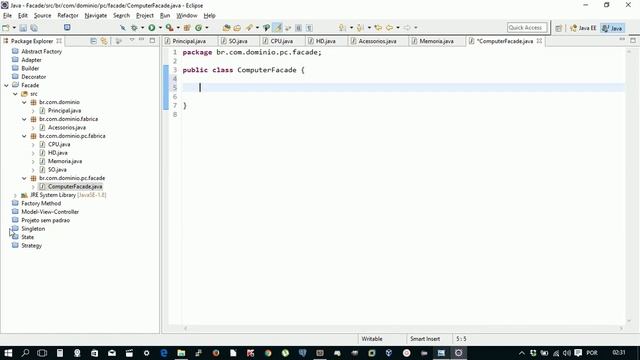Select the Strategy project
Image resolution: width=640 pixels, height=360 pixels.
tap(31, 246)
